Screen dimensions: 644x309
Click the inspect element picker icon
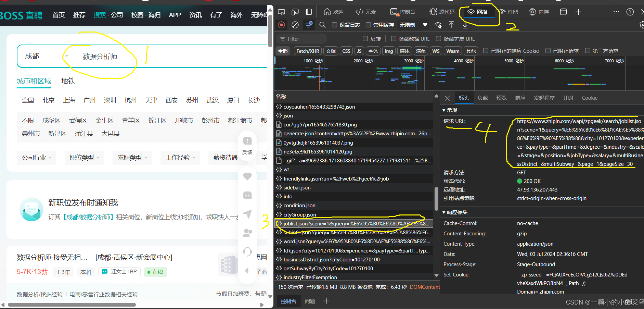point(281,12)
